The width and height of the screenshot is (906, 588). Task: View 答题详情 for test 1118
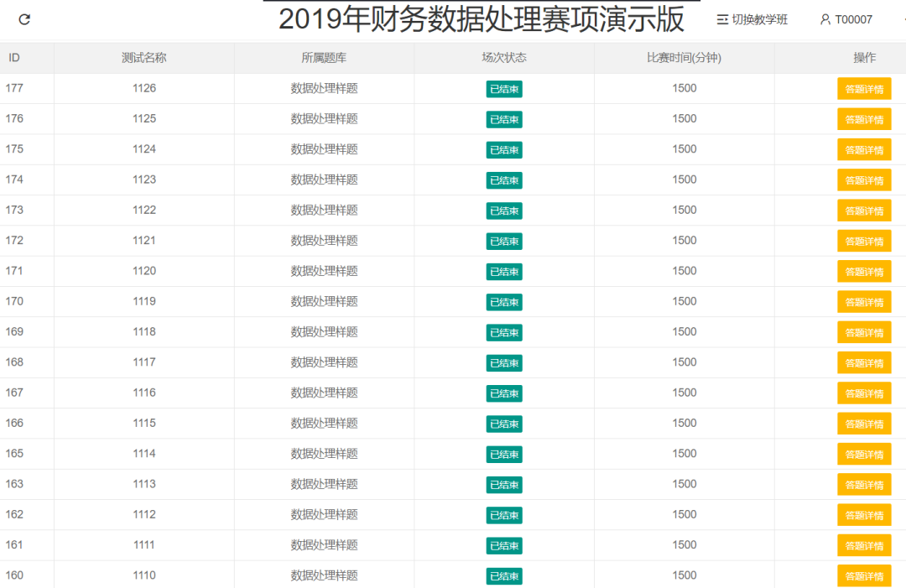864,332
